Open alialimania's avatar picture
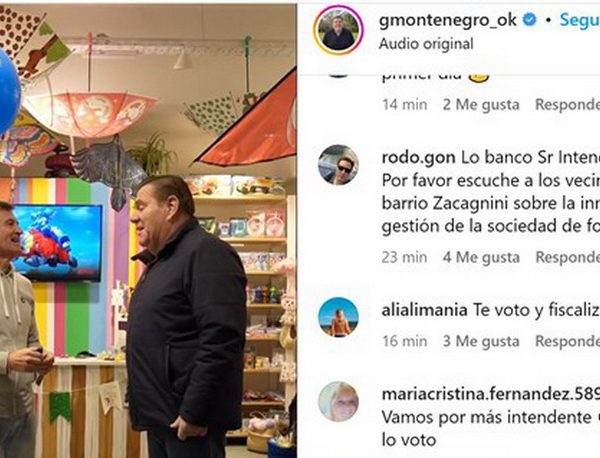Viewport: 600px width, 458px height. click(x=338, y=317)
